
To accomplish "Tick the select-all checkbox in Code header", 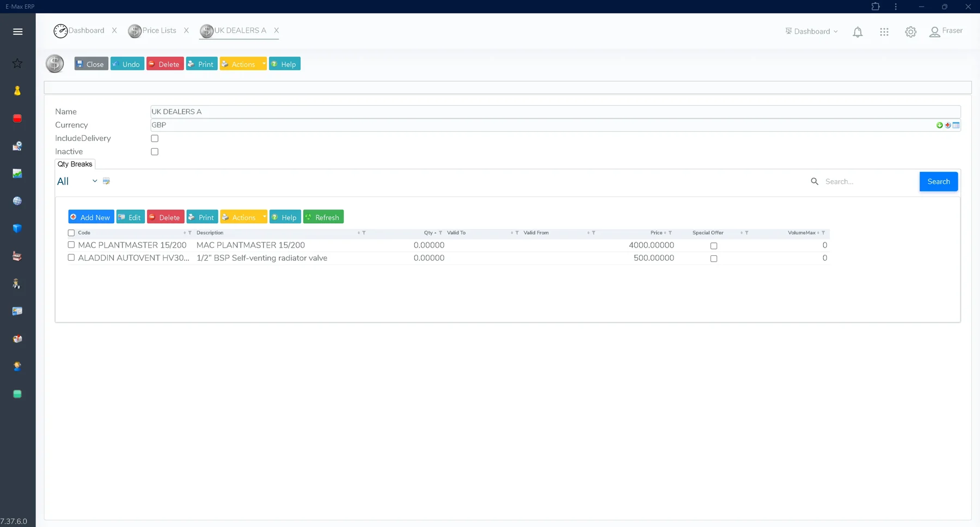I will pos(71,233).
